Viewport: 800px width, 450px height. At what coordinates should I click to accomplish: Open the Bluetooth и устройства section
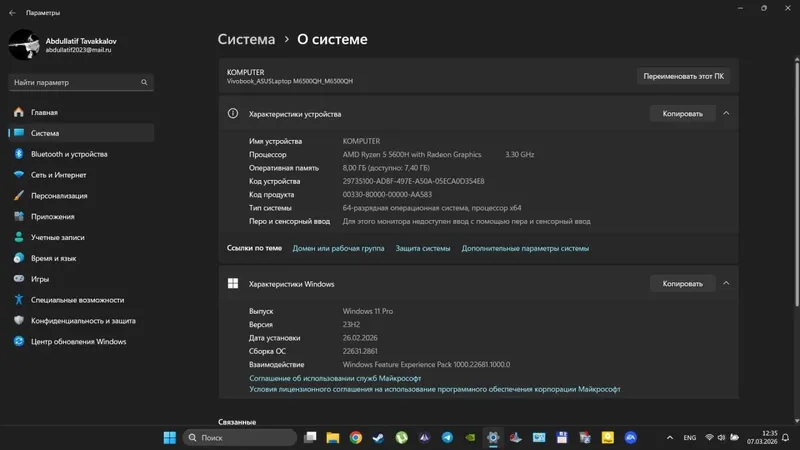click(x=81, y=154)
